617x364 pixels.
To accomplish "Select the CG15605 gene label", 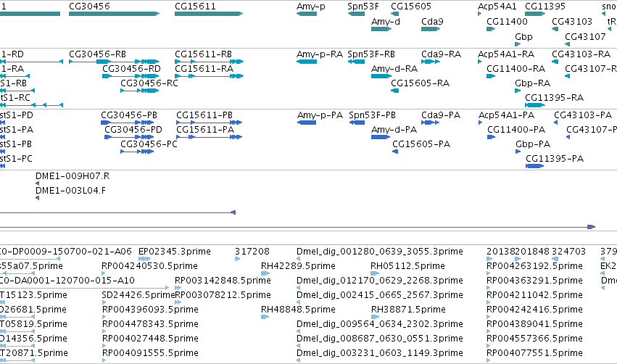I will (411, 7).
